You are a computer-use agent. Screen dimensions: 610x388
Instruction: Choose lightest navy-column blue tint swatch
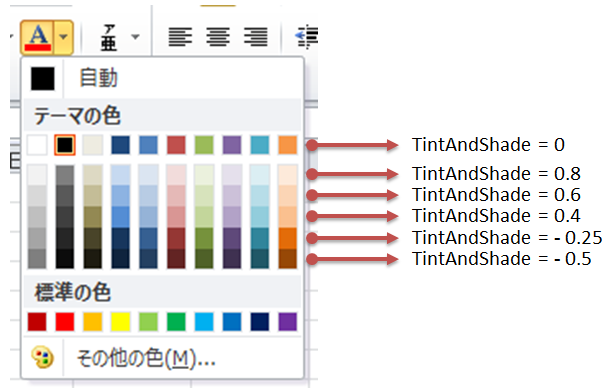click(121, 175)
